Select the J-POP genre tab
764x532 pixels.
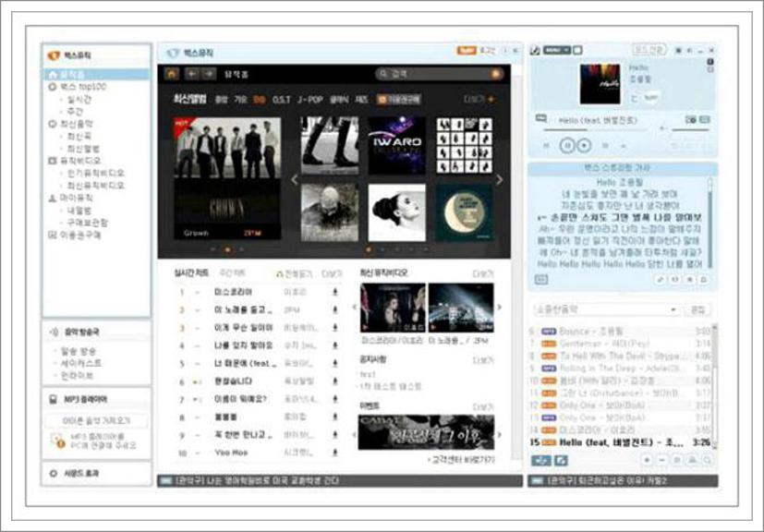(309, 100)
